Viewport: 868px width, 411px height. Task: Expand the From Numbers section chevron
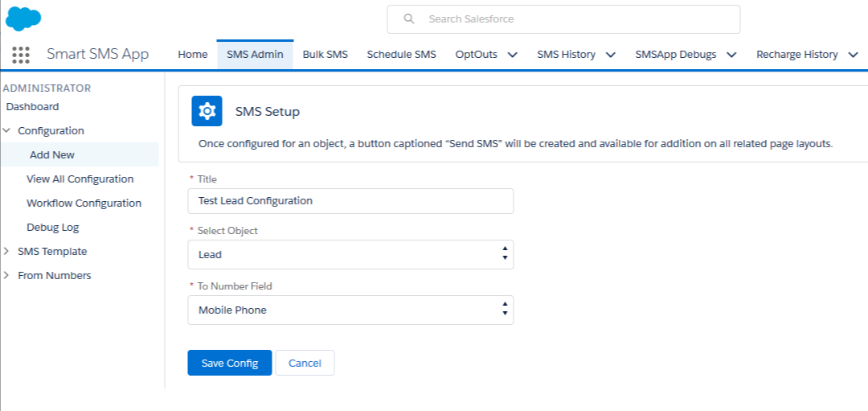(6, 275)
